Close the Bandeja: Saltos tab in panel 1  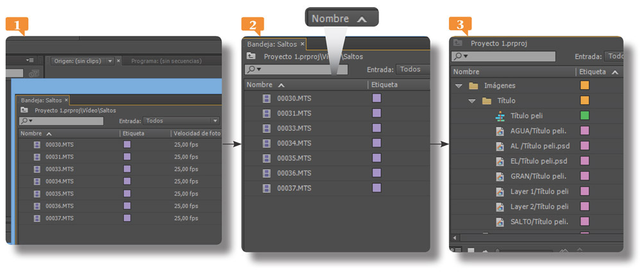(x=65, y=100)
